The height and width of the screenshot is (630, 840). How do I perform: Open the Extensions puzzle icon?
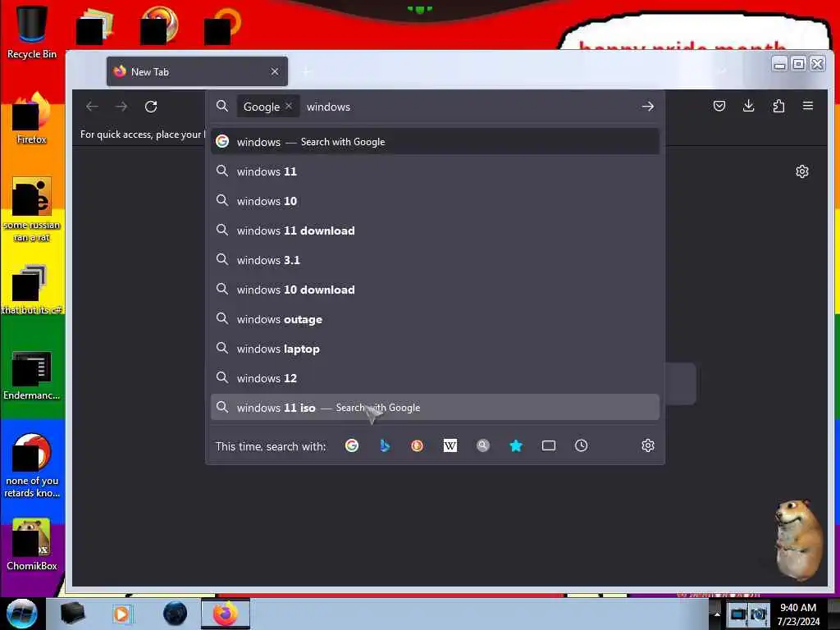pos(778,106)
